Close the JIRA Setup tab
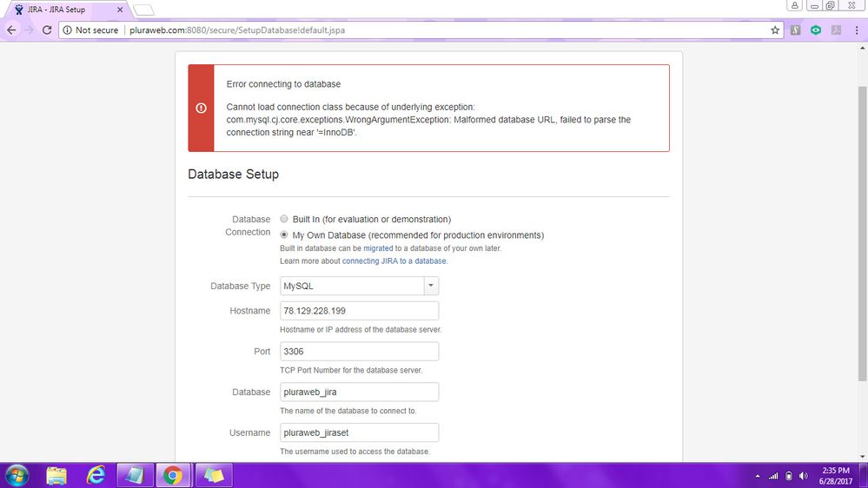This screenshot has width=868, height=488. tap(120, 10)
